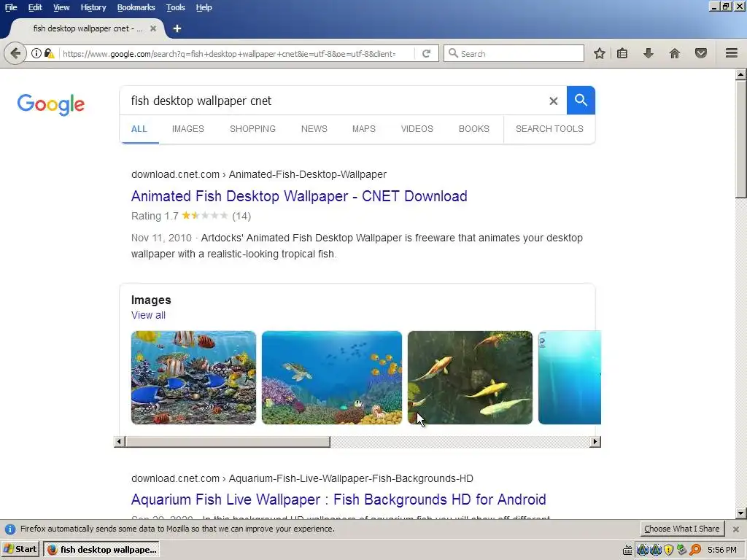The height and width of the screenshot is (560, 747).
Task: Reload the current page
Action: pyautogui.click(x=426, y=53)
